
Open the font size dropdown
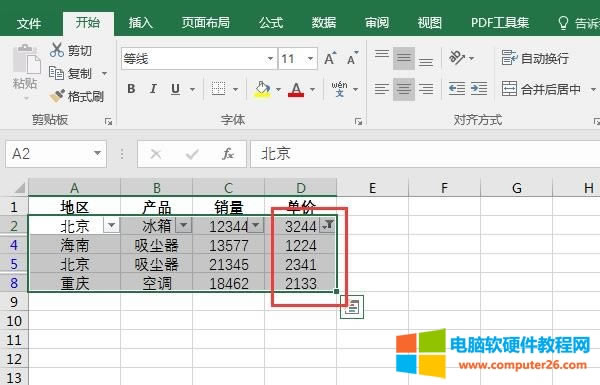[310, 59]
